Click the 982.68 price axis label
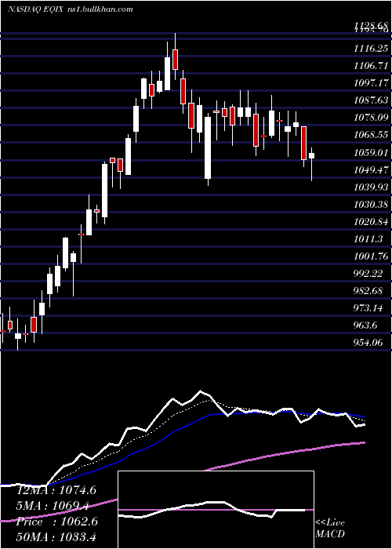 pyautogui.click(x=369, y=291)
